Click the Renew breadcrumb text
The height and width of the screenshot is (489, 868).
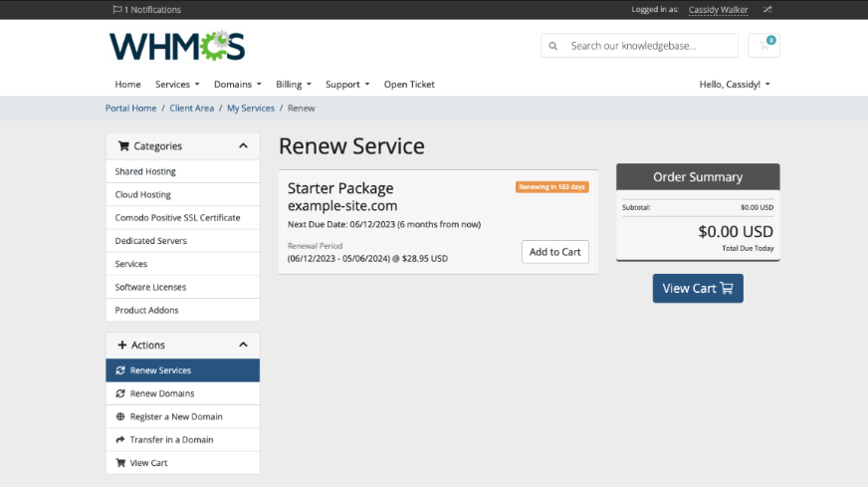(302, 109)
